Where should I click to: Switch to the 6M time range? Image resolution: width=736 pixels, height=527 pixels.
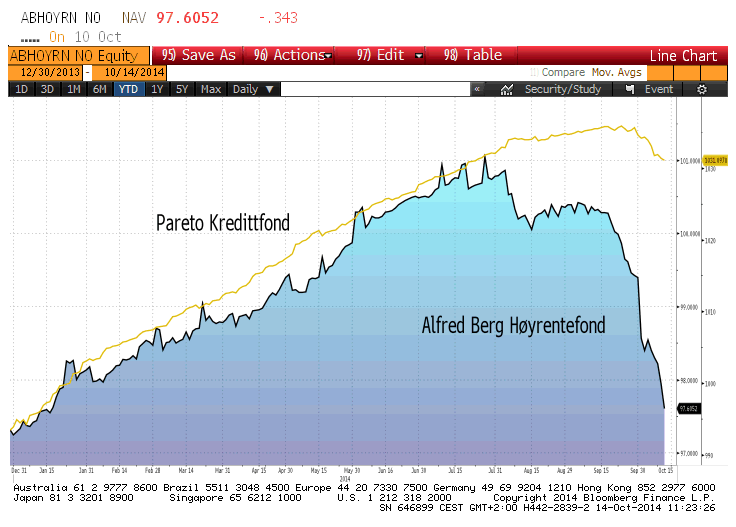pyautogui.click(x=100, y=89)
